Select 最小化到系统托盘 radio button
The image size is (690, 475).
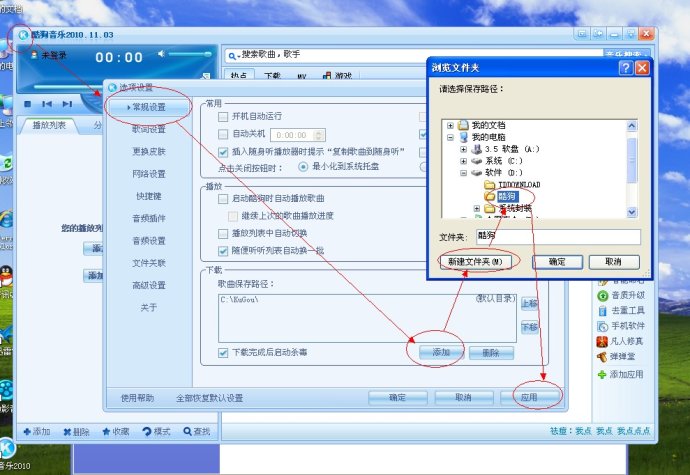tap(303, 167)
